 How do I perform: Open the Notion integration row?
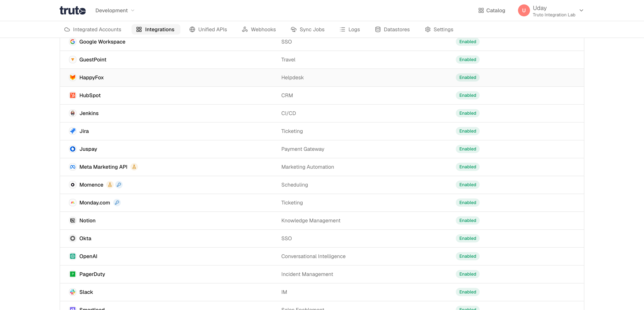point(322,220)
